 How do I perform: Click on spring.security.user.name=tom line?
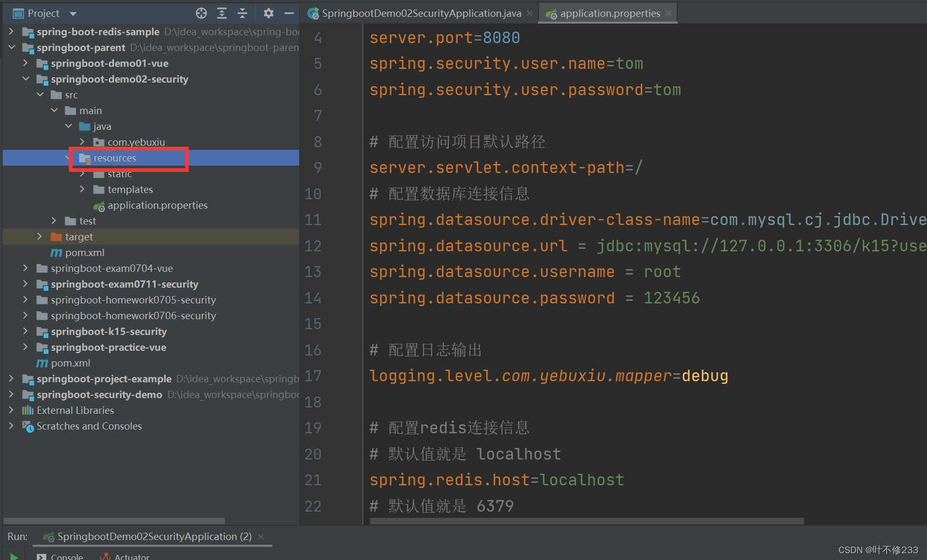pos(506,64)
